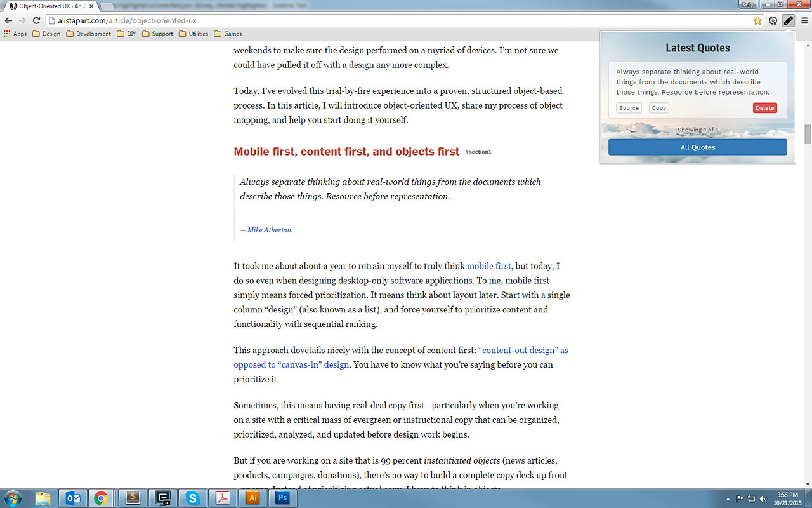Viewport: 812px width, 508px height.
Task: Click the bookmark star in address bar
Action: point(757,20)
